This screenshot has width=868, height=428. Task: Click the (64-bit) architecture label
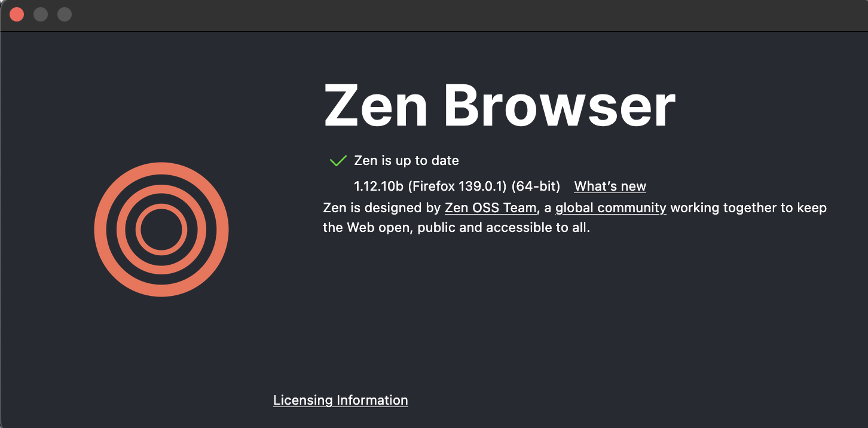pyautogui.click(x=536, y=187)
